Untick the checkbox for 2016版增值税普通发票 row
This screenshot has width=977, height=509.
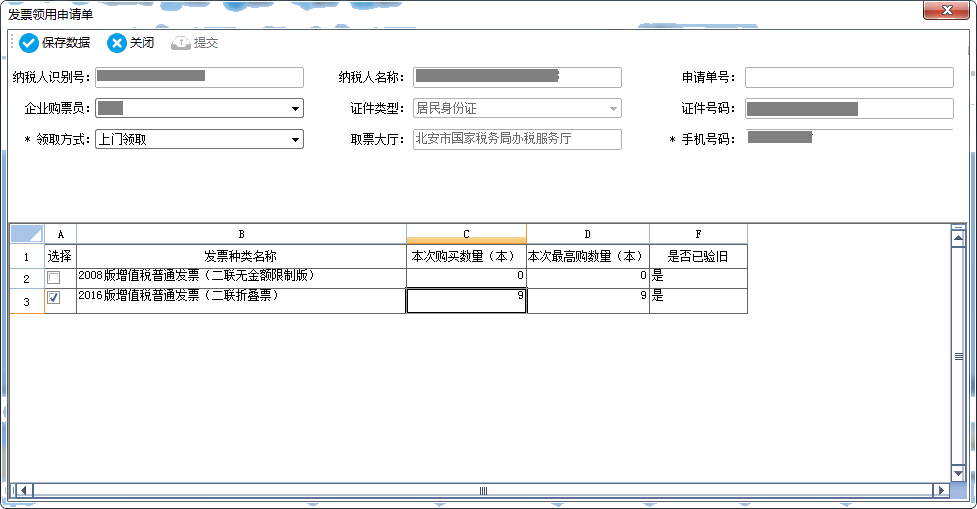click(54, 298)
